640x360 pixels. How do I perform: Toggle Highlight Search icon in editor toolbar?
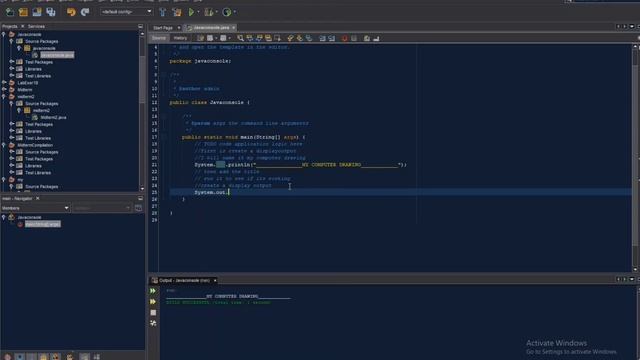(268, 38)
